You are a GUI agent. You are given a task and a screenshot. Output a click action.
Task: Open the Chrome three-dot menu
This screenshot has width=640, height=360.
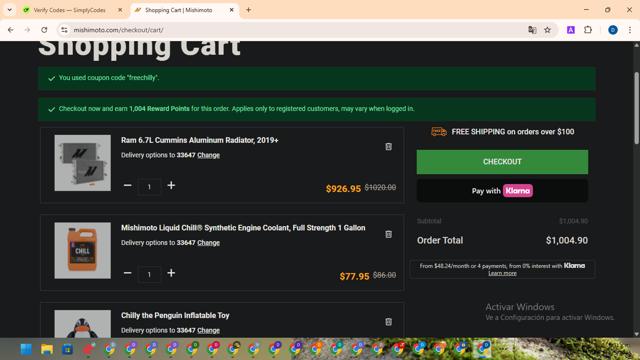pyautogui.click(x=630, y=30)
